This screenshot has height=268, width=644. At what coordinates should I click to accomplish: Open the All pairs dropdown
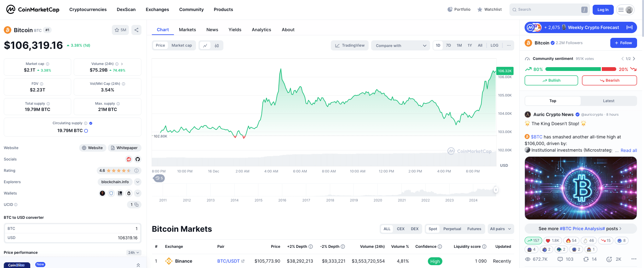(501, 229)
